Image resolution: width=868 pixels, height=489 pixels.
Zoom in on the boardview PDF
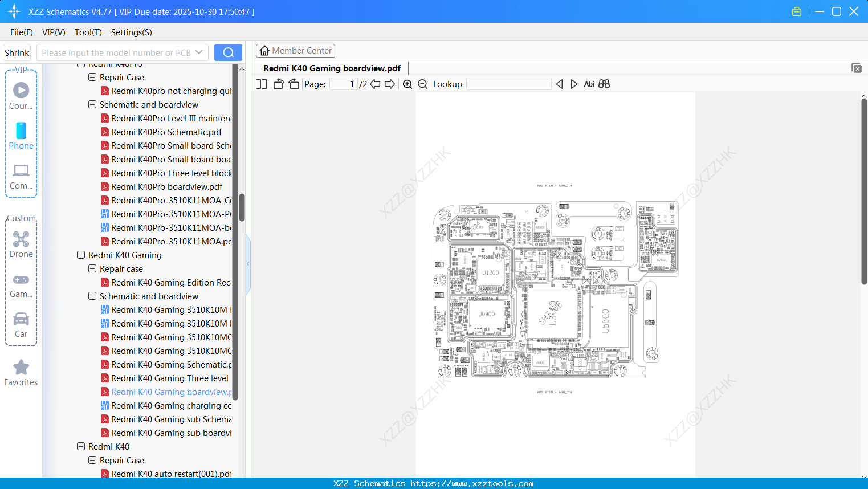[407, 84]
